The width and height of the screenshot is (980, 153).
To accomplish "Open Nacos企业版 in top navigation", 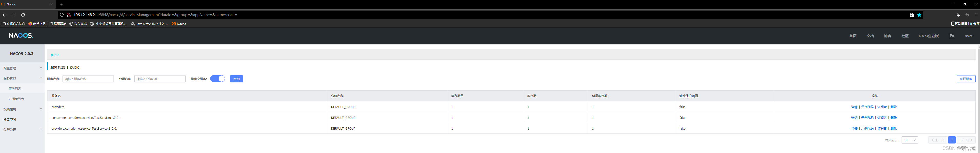I will (929, 36).
